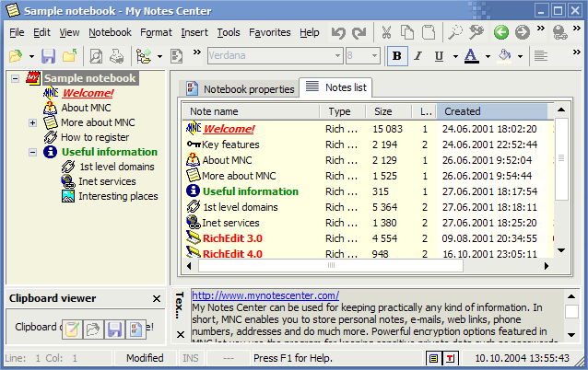
Task: Close the Clipboard viewer panel
Action: coord(157,298)
